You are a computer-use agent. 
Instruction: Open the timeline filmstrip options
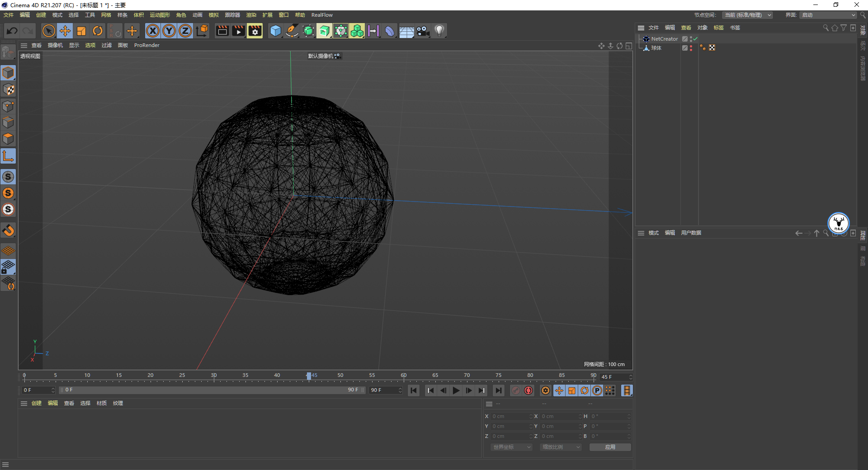point(627,390)
